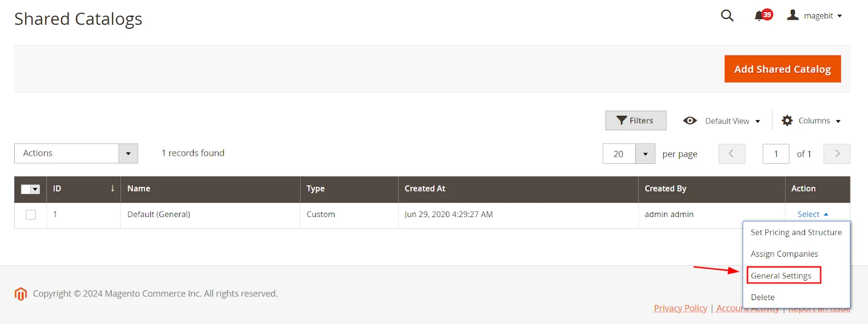Viewport: 868px width, 324px height.
Task: Go to next page with the right arrow
Action: pos(837,154)
